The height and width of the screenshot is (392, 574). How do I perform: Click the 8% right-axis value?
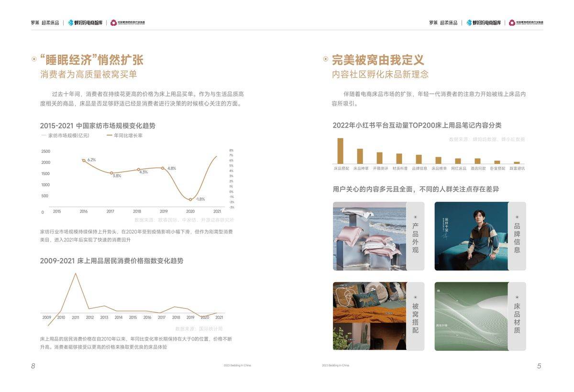(232, 150)
